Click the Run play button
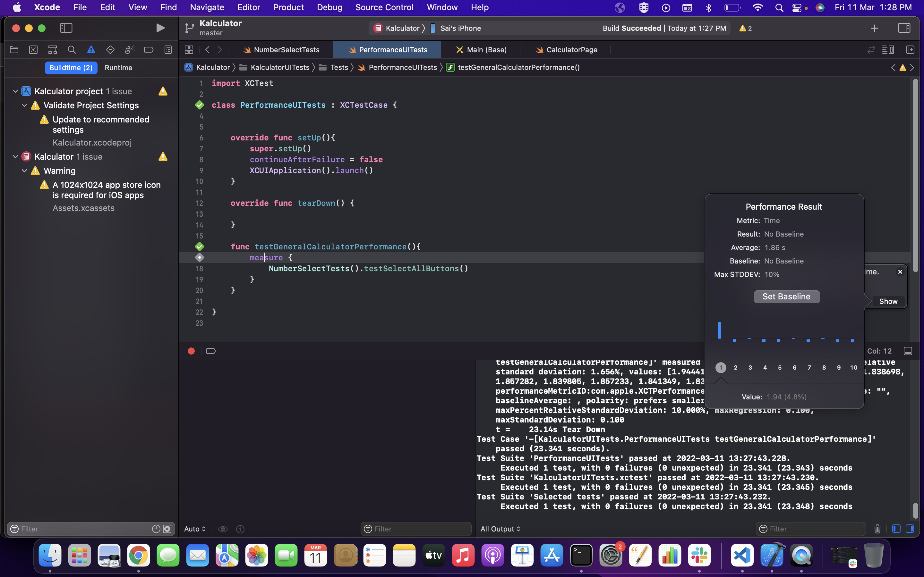The width and height of the screenshot is (924, 577). (x=160, y=28)
